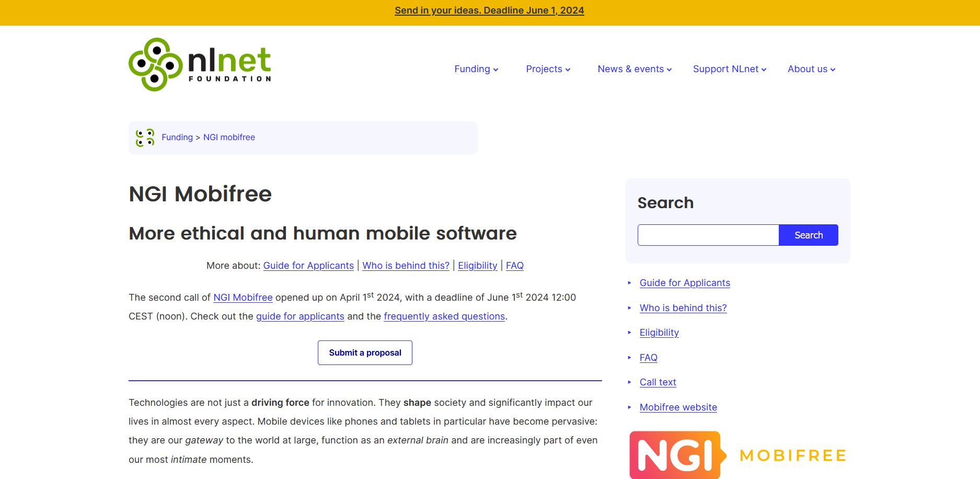Open the Call text sidebar link

tap(658, 382)
